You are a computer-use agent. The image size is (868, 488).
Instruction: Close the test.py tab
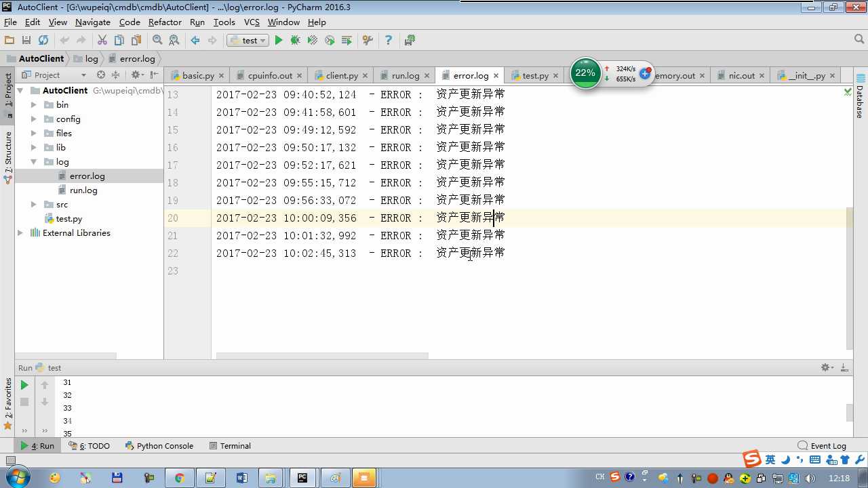point(556,75)
